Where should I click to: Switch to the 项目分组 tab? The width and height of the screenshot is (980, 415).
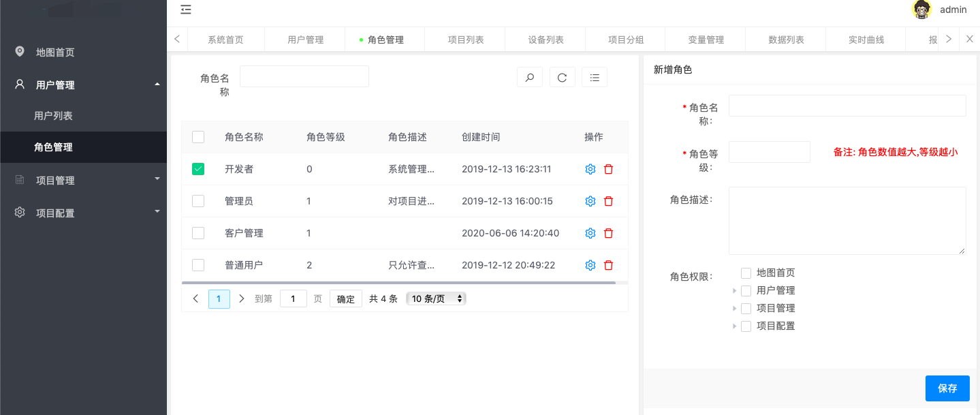626,40
